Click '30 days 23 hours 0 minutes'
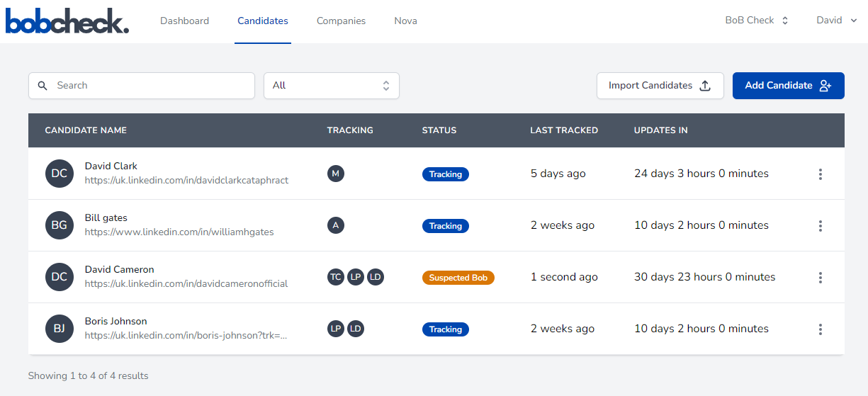 click(x=705, y=277)
